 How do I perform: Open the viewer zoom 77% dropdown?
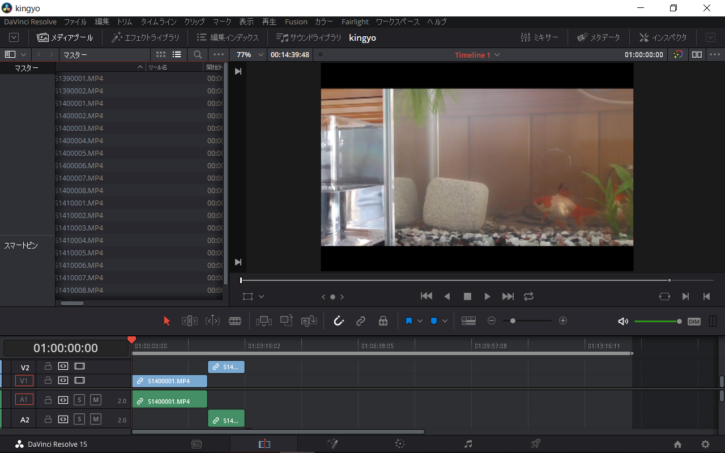point(249,55)
